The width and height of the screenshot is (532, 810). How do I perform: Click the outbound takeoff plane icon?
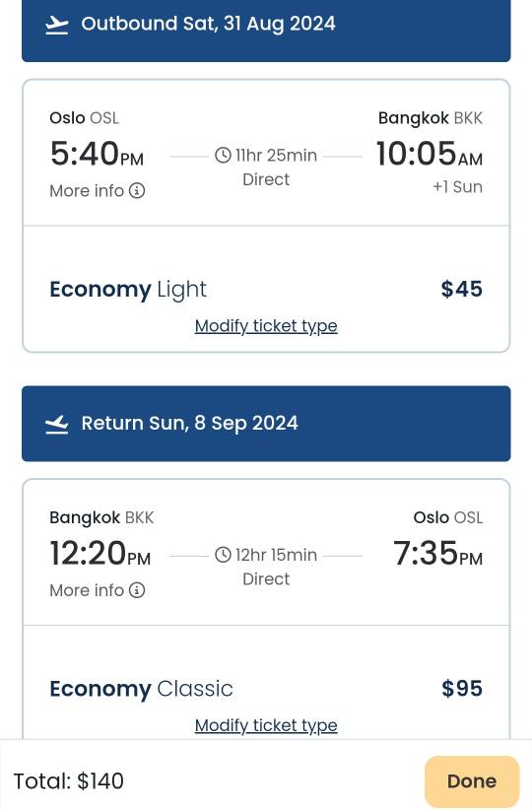[57, 25]
